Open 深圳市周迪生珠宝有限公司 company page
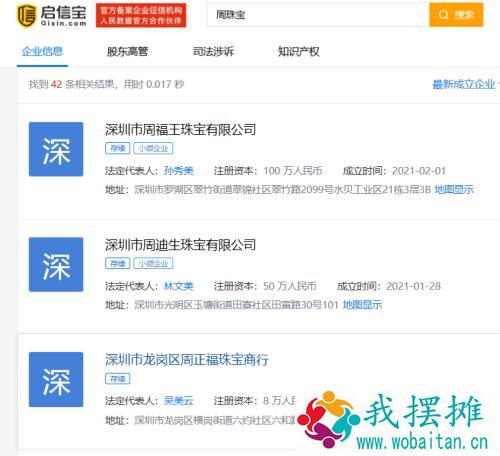Viewport: 500px width, 456px height. point(180,245)
